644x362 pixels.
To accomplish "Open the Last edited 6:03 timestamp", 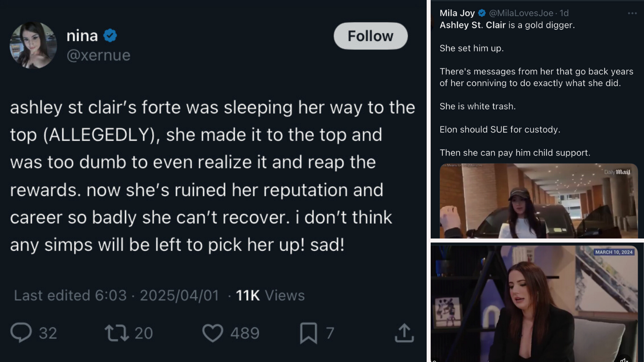I will tap(70, 296).
